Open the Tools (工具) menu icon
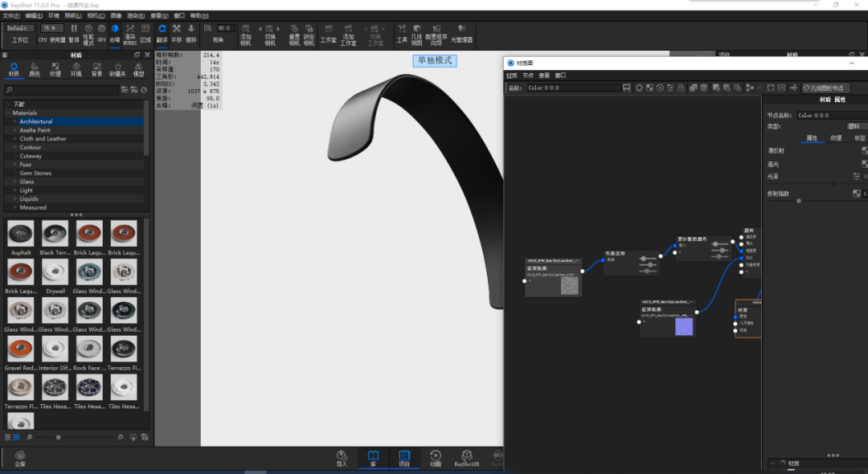Image resolution: width=868 pixels, height=474 pixels. point(402,33)
